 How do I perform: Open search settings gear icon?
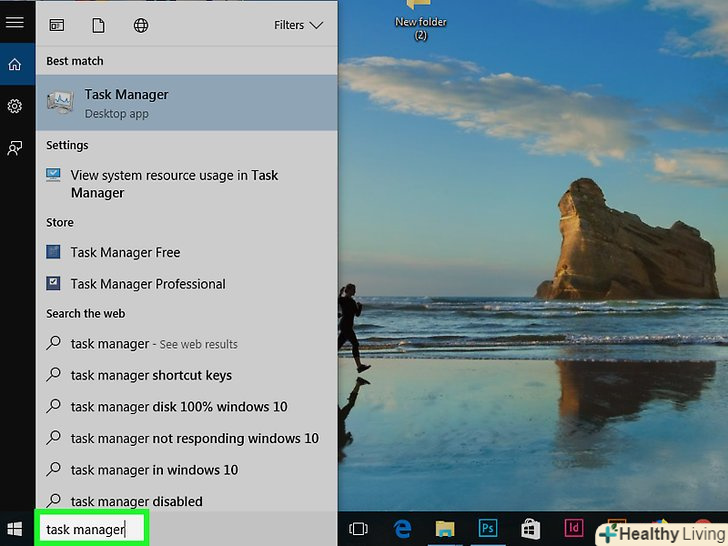click(x=14, y=106)
